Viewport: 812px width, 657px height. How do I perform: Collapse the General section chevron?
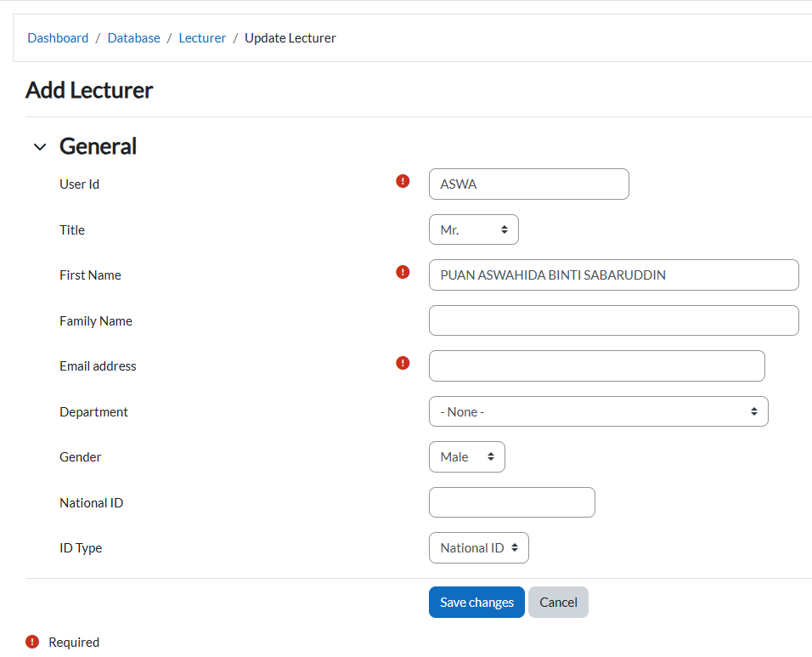39,147
